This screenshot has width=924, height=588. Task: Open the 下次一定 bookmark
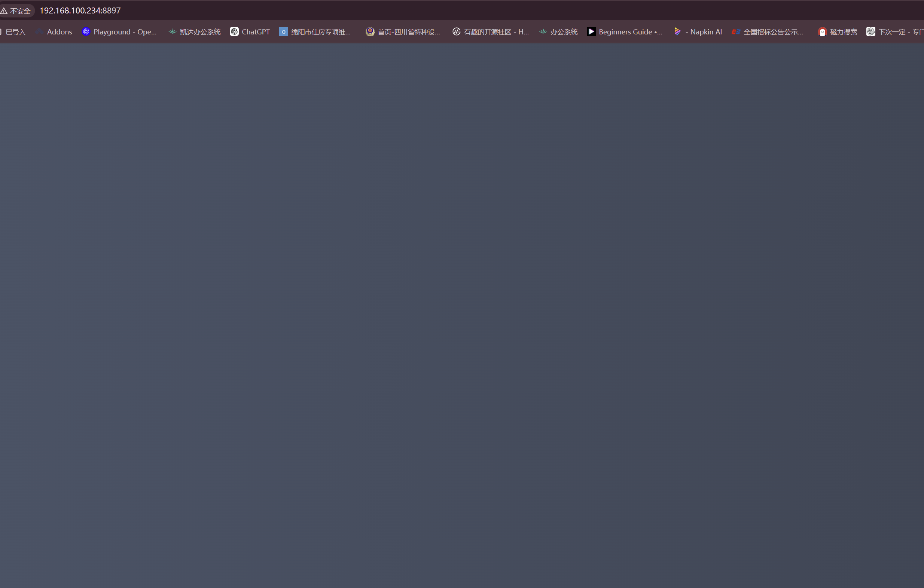click(895, 32)
